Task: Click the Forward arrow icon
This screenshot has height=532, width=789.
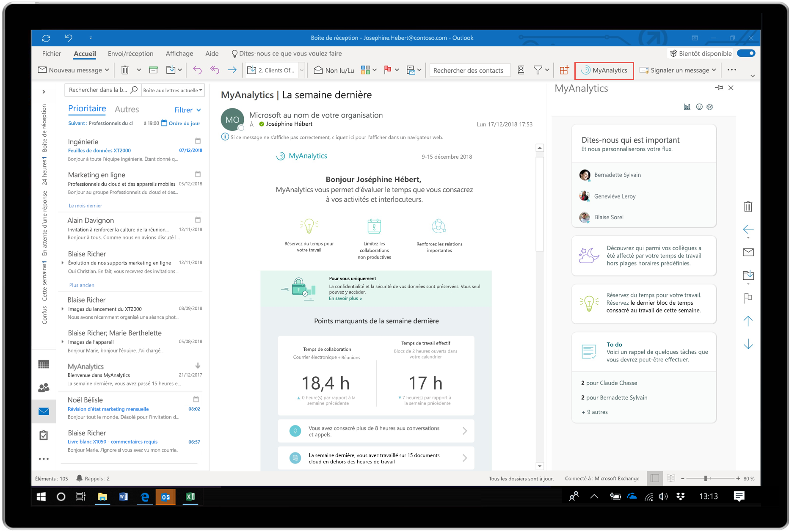Action: (x=232, y=70)
